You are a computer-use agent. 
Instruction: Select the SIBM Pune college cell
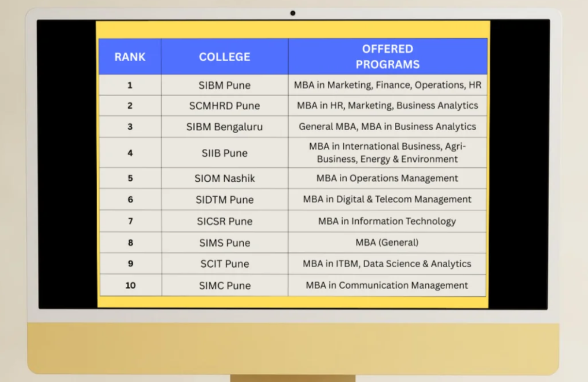tap(224, 85)
